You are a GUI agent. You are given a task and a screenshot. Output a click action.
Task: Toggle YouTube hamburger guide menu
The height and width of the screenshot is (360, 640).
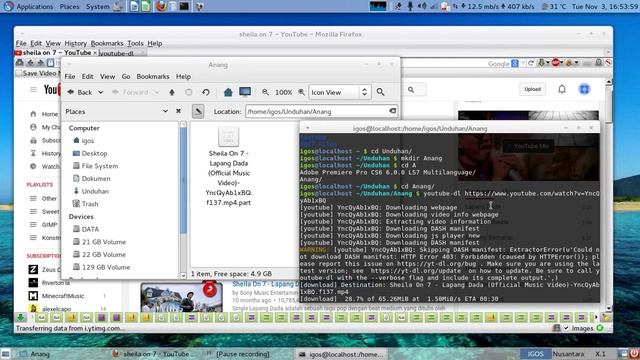pyautogui.click(x=33, y=89)
